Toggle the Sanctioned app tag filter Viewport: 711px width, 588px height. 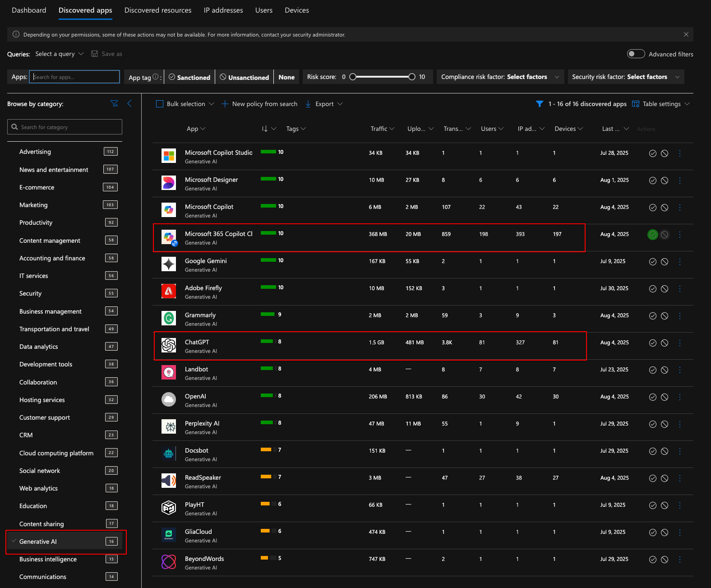189,77
